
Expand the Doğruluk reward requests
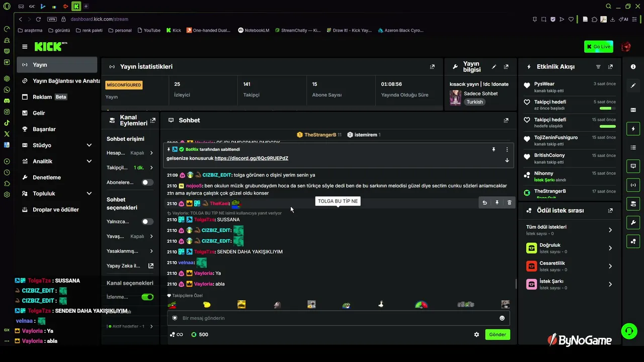[x=569, y=248]
